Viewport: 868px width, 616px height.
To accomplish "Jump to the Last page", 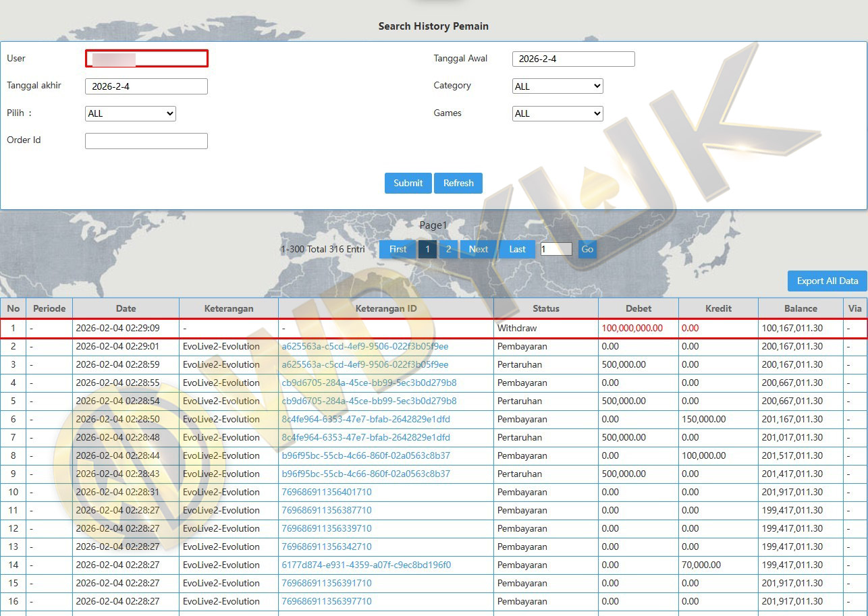I will pyautogui.click(x=517, y=249).
